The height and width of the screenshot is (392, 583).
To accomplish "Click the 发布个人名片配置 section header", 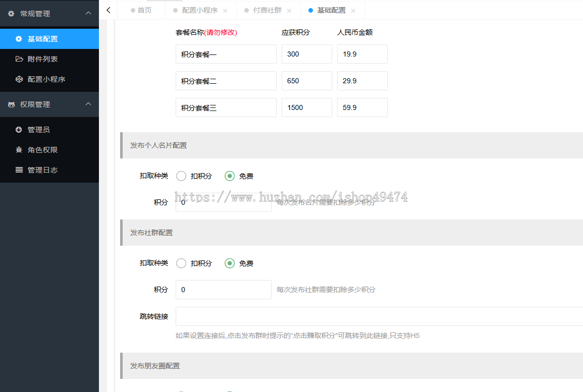I will click(352, 145).
